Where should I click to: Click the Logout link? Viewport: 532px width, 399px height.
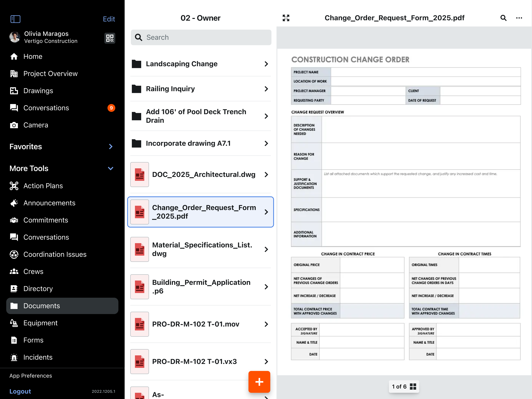20,391
